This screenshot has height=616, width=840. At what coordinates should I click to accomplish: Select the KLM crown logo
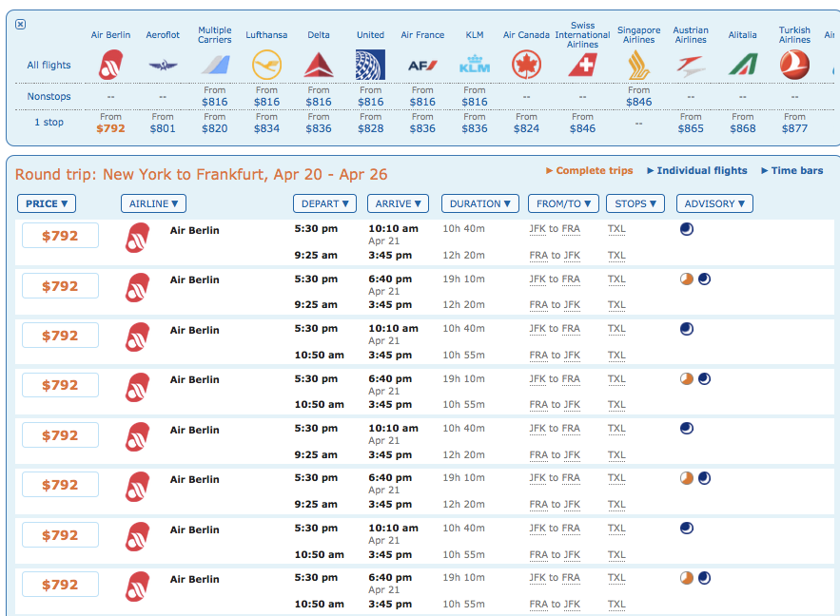pos(474,65)
